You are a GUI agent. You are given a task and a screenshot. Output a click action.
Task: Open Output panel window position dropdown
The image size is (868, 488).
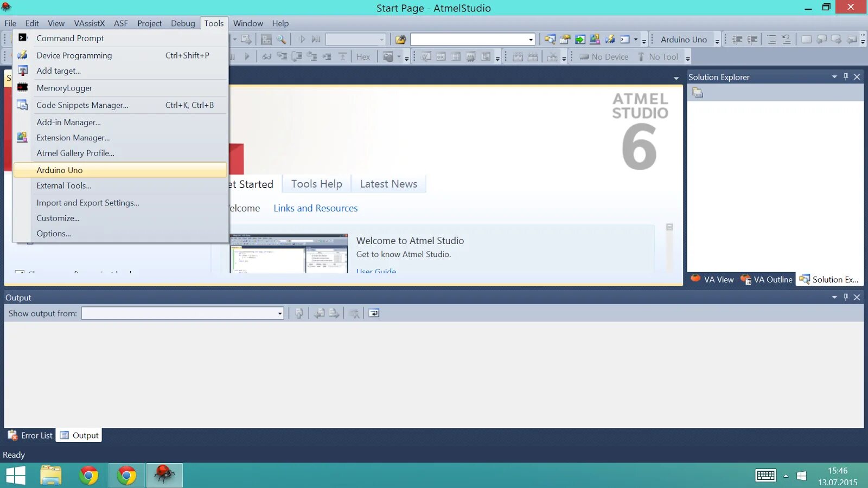(834, 297)
